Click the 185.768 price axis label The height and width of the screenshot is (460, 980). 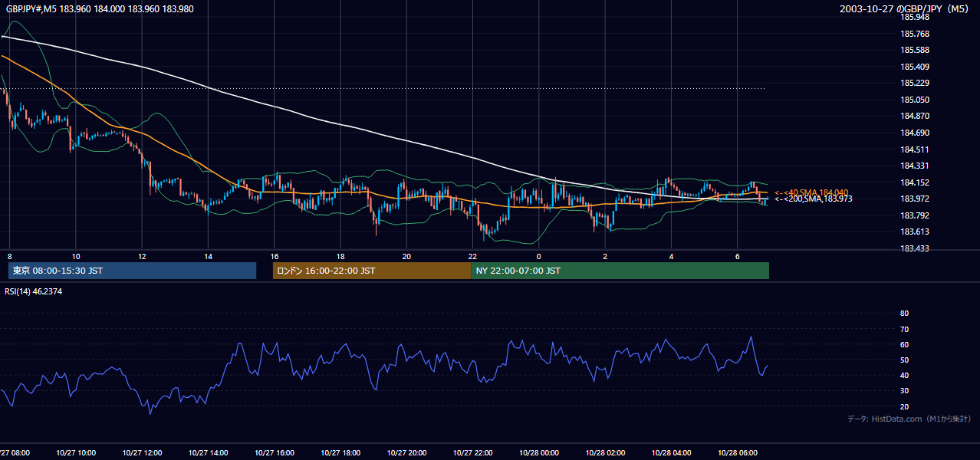(915, 34)
